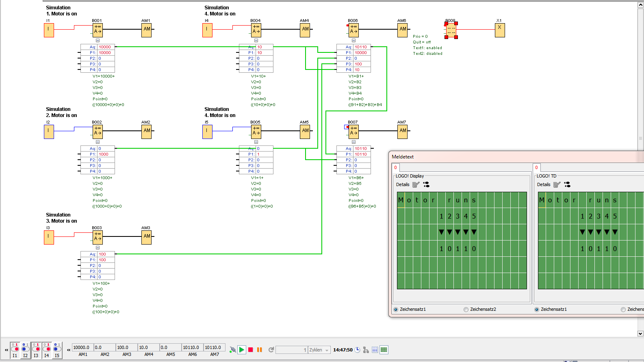Toggle input switch I2
Image resolution: width=644 pixels, height=362 pixels.
click(x=25, y=349)
